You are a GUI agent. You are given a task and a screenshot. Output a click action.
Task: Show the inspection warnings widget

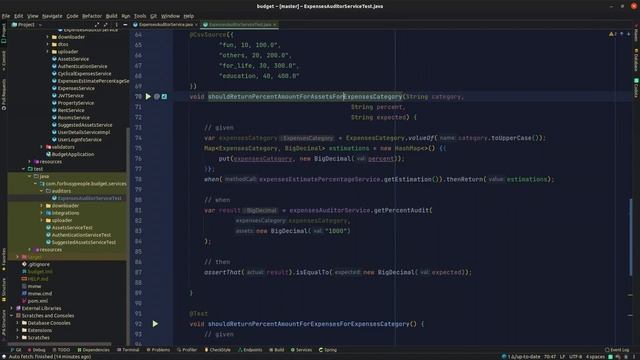(x=613, y=34)
